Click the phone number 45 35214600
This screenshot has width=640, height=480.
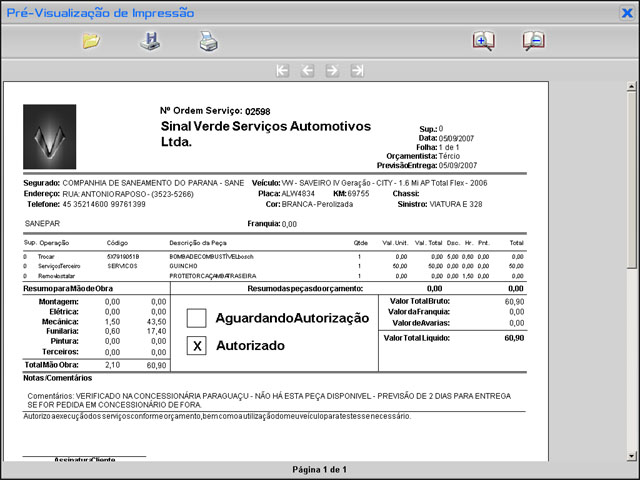pyautogui.click(x=104, y=204)
